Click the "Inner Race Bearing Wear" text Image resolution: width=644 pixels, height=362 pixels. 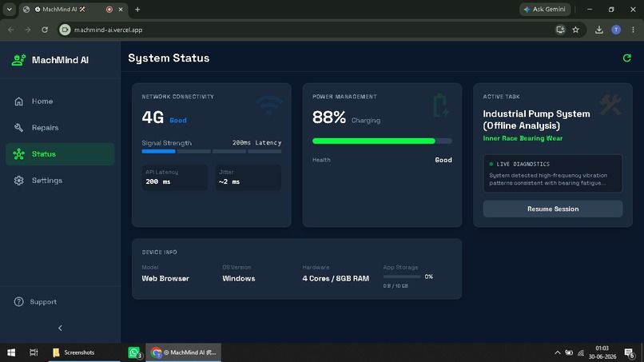pos(523,138)
